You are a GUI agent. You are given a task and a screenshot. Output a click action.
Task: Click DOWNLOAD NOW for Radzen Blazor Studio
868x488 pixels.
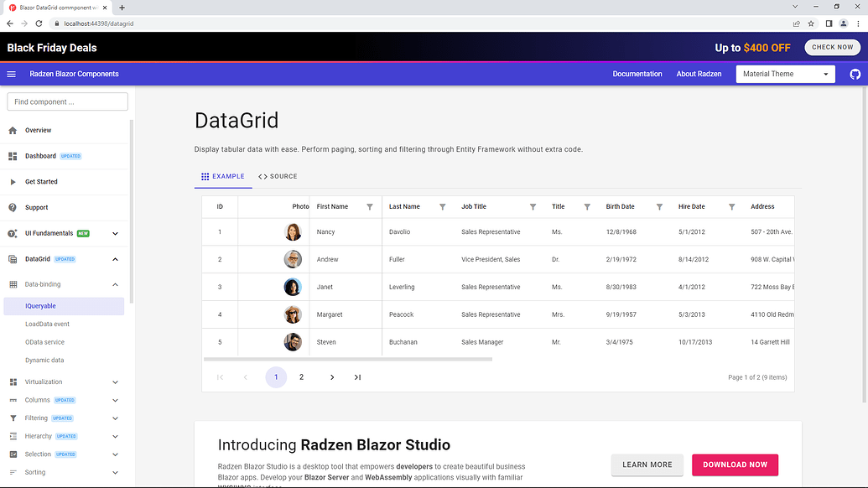[x=734, y=465]
